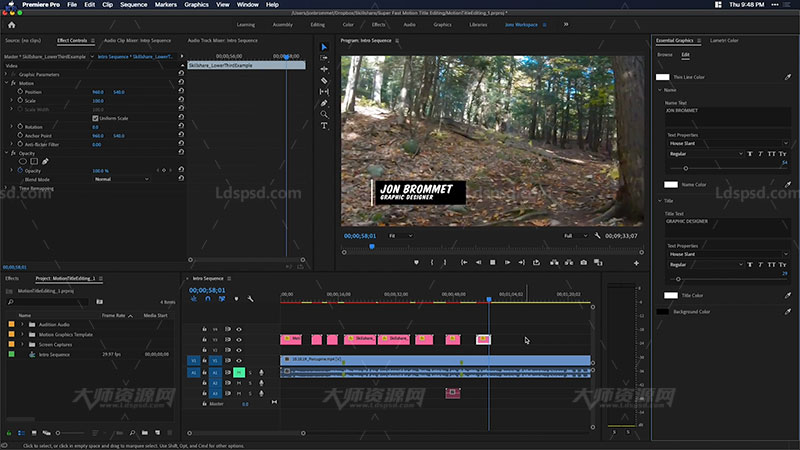Mute audio track A1
Viewport: 800px width, 450px height.
click(x=239, y=372)
